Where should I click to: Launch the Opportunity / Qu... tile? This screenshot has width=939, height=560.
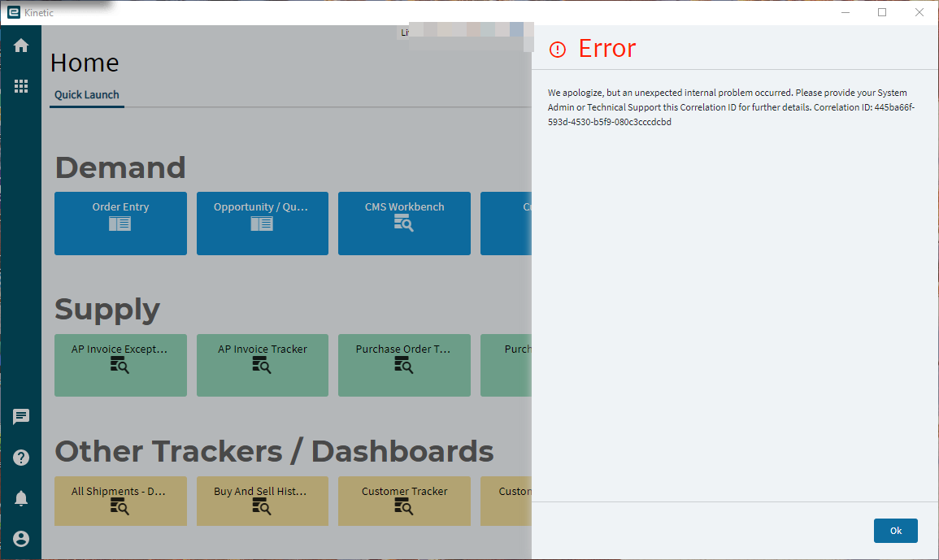tap(263, 224)
